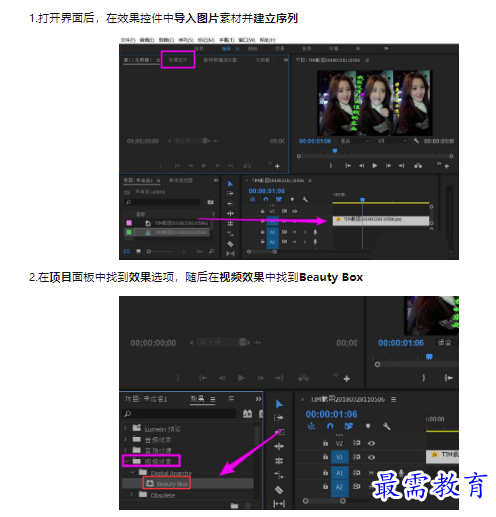This screenshot has height=517, width=496.
Task: Click the Effects panel search field
Action: click(180, 414)
